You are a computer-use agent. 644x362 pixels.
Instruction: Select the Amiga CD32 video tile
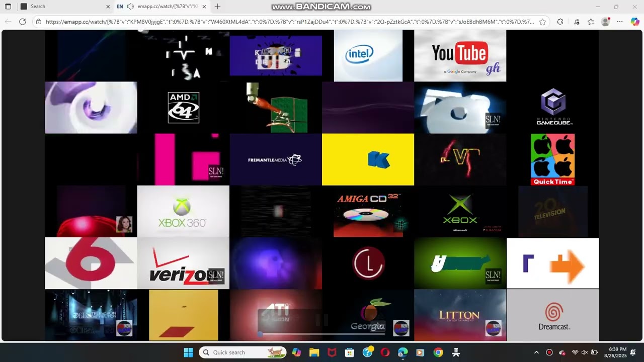coord(368,211)
